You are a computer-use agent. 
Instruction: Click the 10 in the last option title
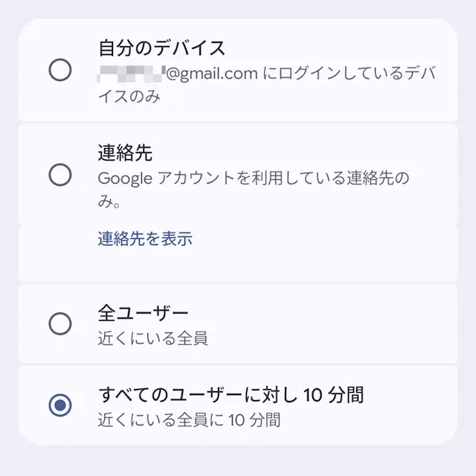click(315, 393)
